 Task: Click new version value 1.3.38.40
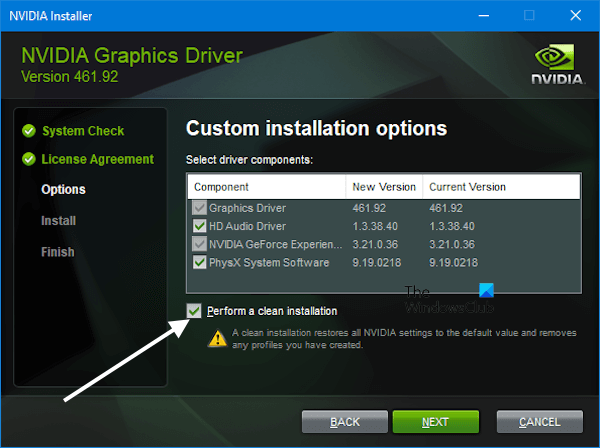pos(375,226)
